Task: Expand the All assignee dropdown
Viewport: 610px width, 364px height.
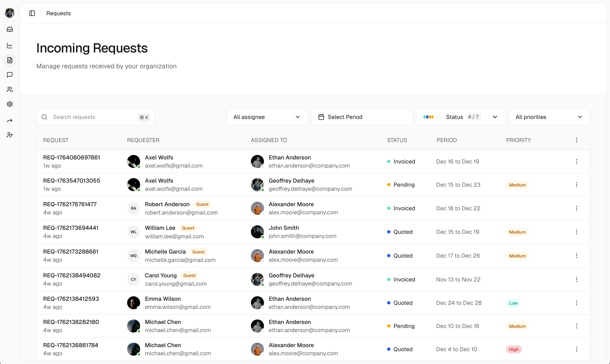Action: [267, 117]
